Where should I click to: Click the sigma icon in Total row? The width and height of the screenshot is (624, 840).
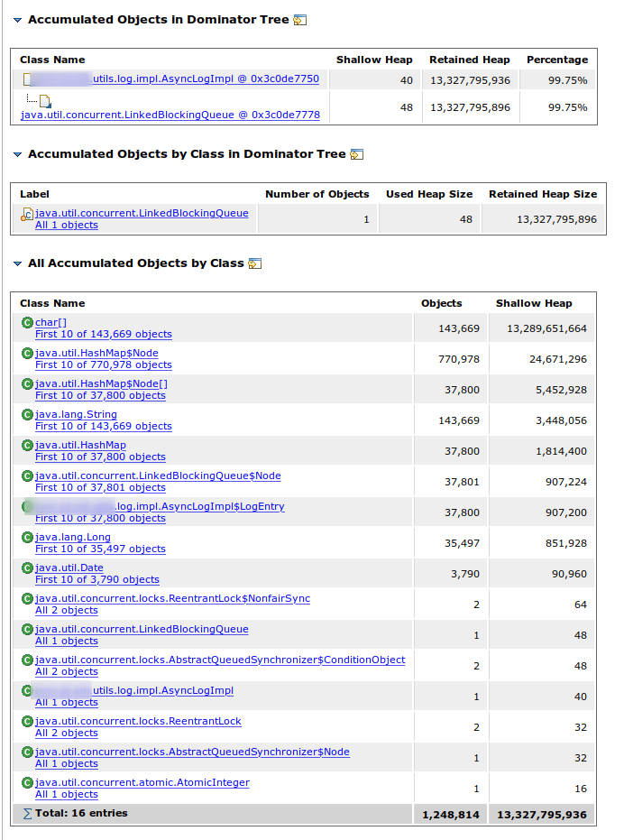point(27,814)
